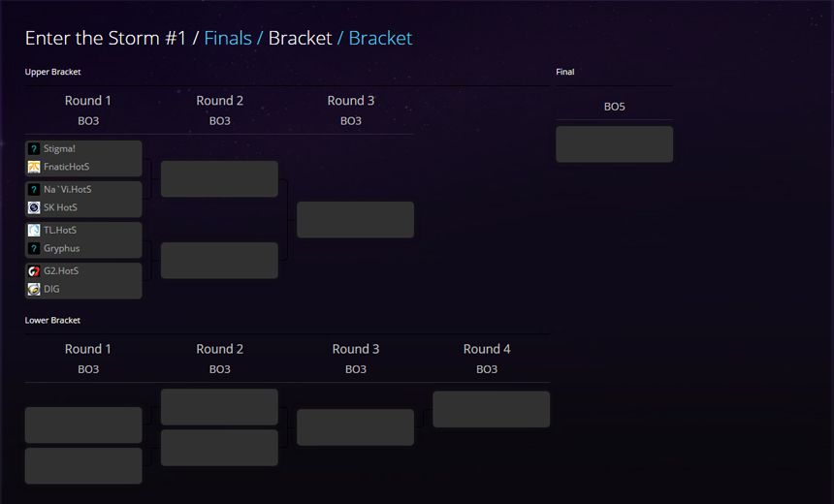Image resolution: width=834 pixels, height=504 pixels.
Task: Click the Gryphus team name
Action: [60, 248]
